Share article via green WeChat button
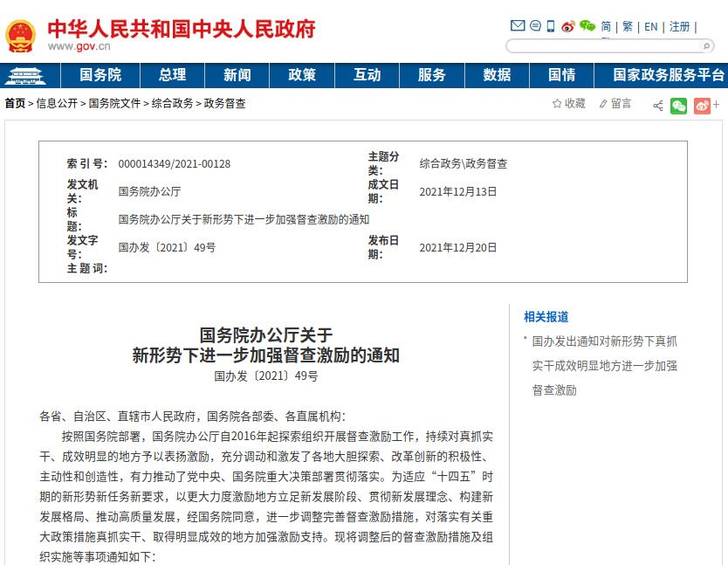Viewport: 728px width, 565px height. coord(678,106)
